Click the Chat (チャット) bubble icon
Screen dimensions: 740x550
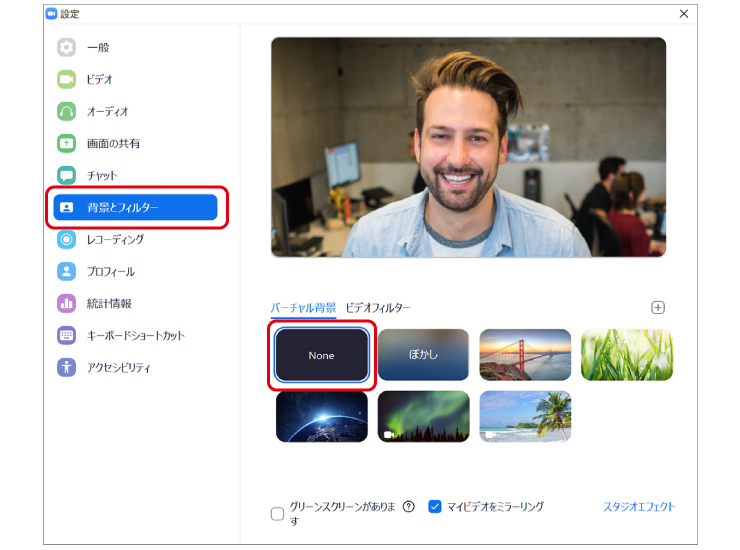point(67,176)
